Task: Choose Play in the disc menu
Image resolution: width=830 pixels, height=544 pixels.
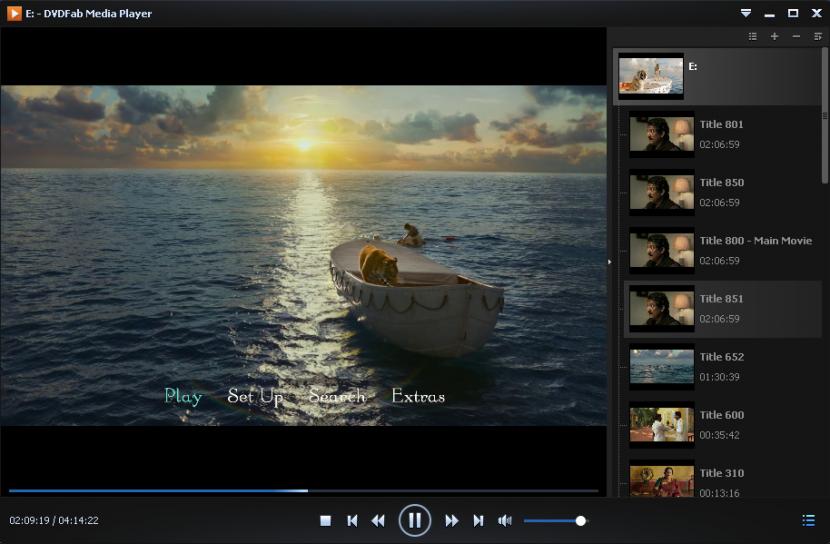Action: point(183,396)
